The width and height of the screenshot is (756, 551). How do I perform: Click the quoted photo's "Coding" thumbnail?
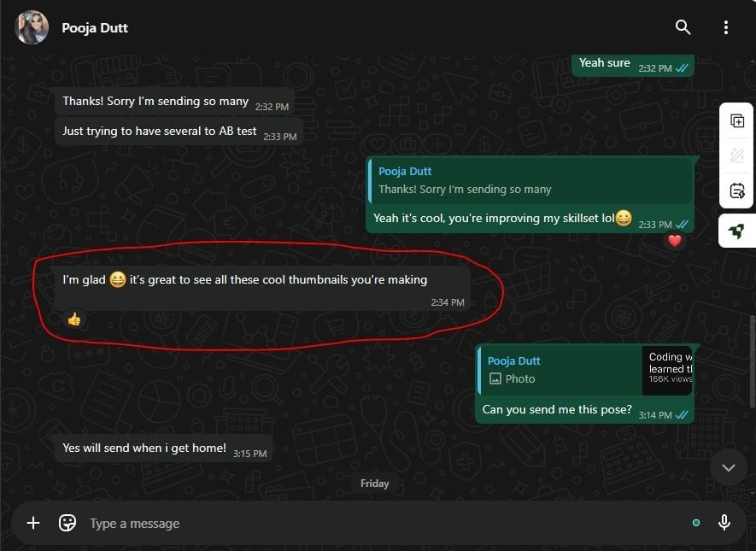pyautogui.click(x=667, y=370)
